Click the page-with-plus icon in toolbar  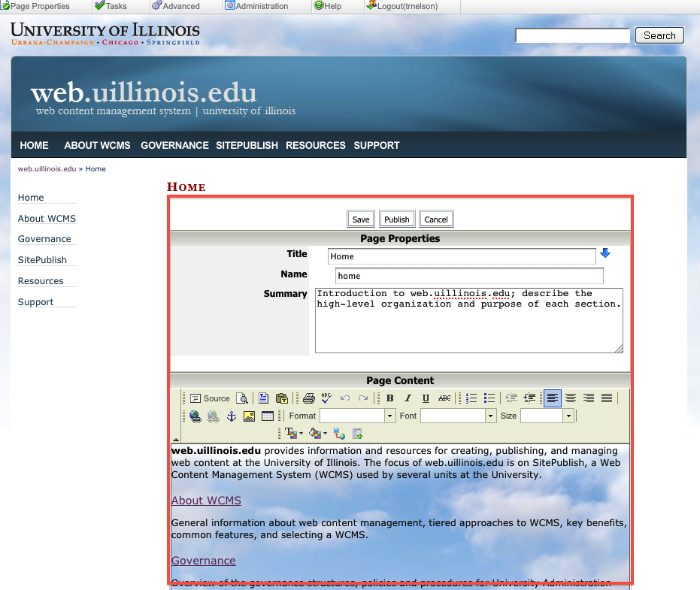357,434
